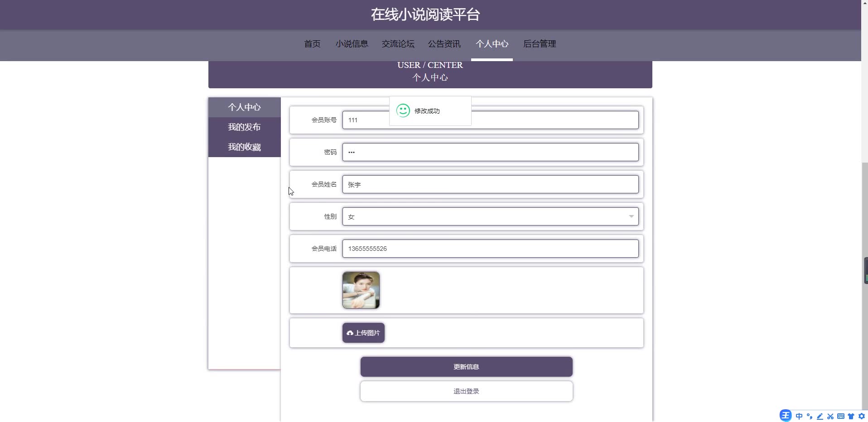
Task: Open the scissors screenshot tool icon
Action: coord(830,416)
